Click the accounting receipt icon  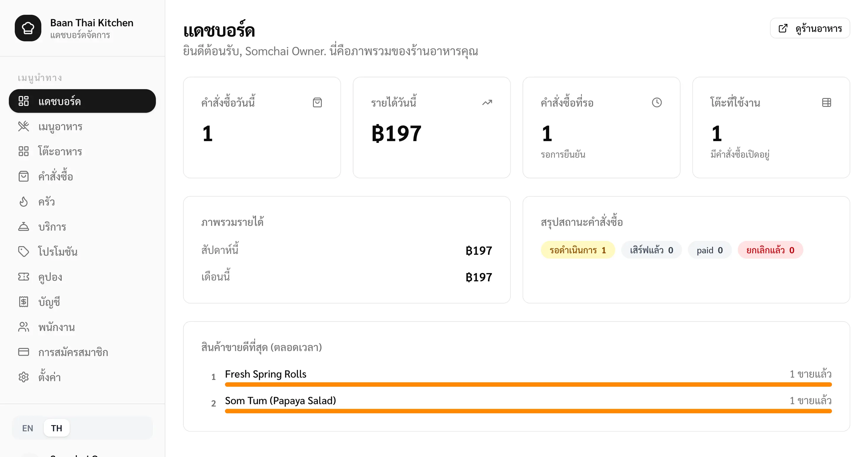24,302
